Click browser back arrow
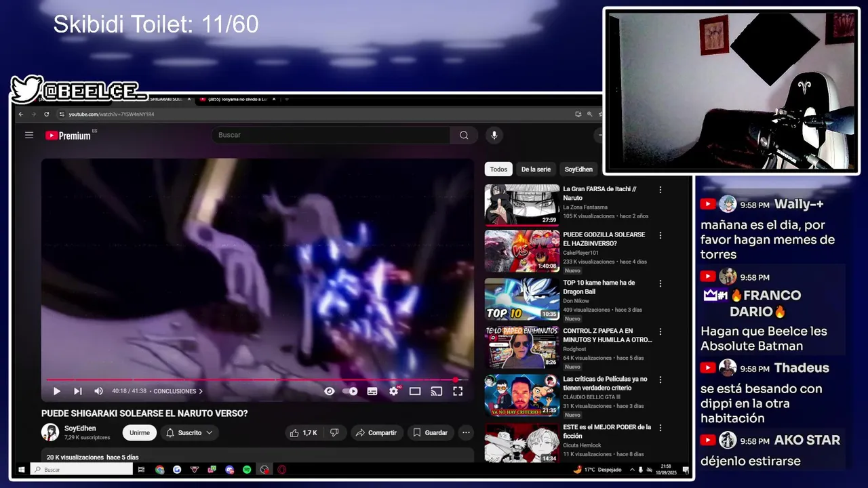Viewport: 868px width, 488px height. pyautogui.click(x=21, y=115)
